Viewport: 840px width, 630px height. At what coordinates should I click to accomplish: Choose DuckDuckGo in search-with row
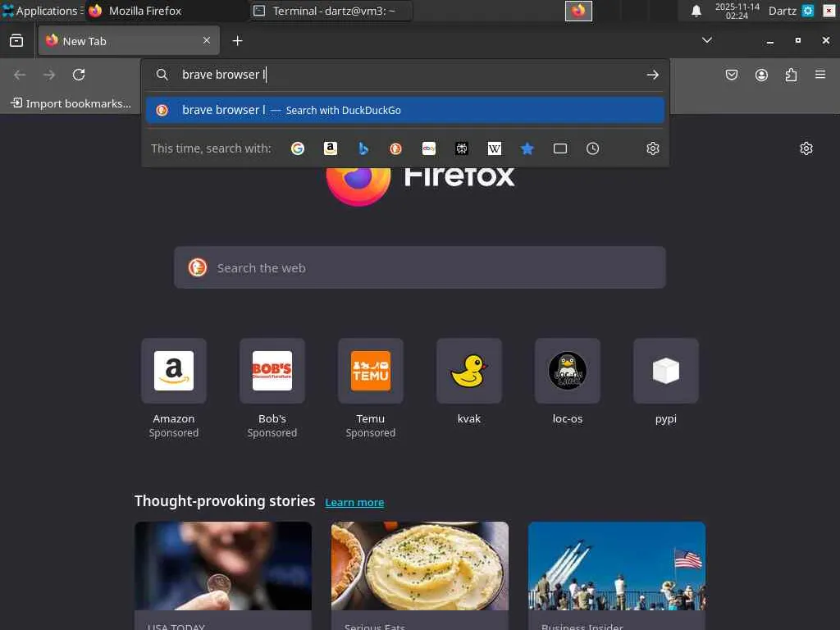396,148
